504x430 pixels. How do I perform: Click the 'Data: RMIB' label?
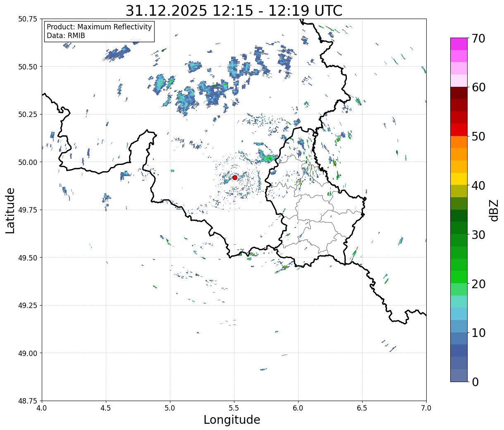point(66,36)
